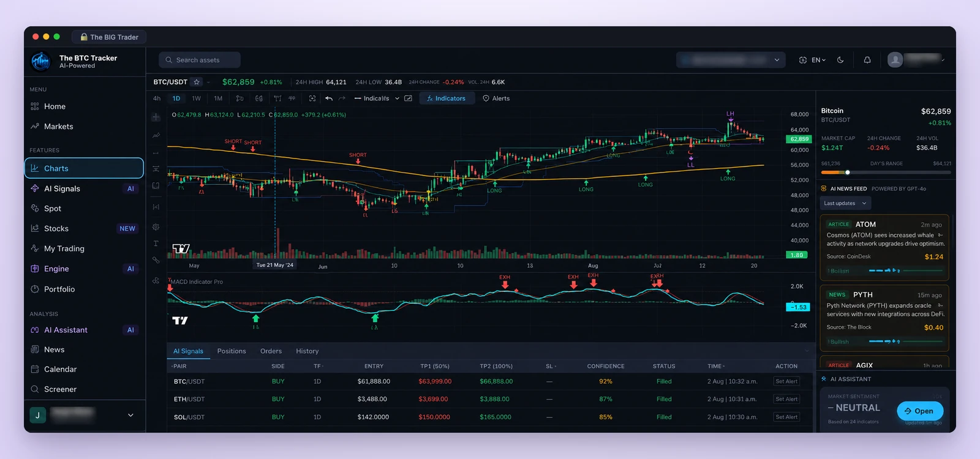
Task: Click the Day's Range slider handle
Action: 848,173
